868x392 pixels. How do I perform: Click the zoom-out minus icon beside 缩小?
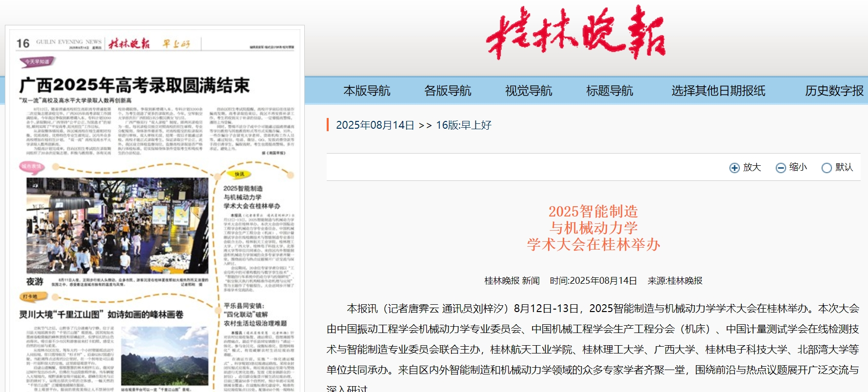pyautogui.click(x=780, y=168)
